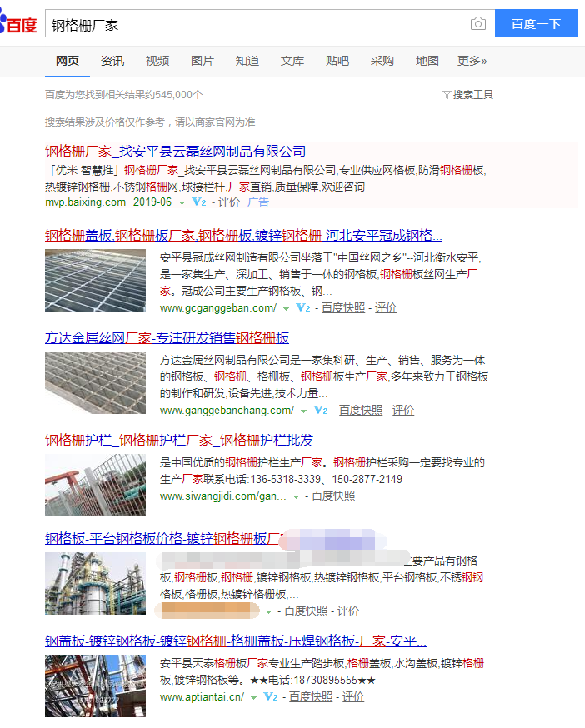Screen dimensions: 585x728
Task: Select the 网页 tab
Action: pos(67,61)
